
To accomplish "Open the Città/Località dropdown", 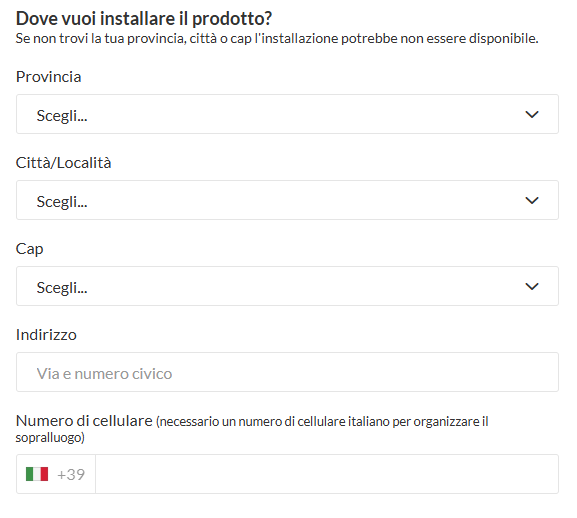I will 287,200.
